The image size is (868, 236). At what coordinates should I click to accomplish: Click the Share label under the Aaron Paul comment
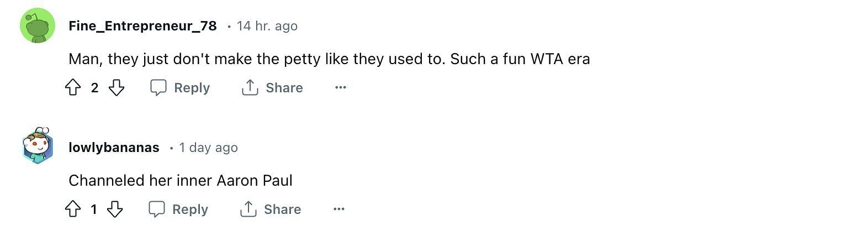(x=282, y=209)
